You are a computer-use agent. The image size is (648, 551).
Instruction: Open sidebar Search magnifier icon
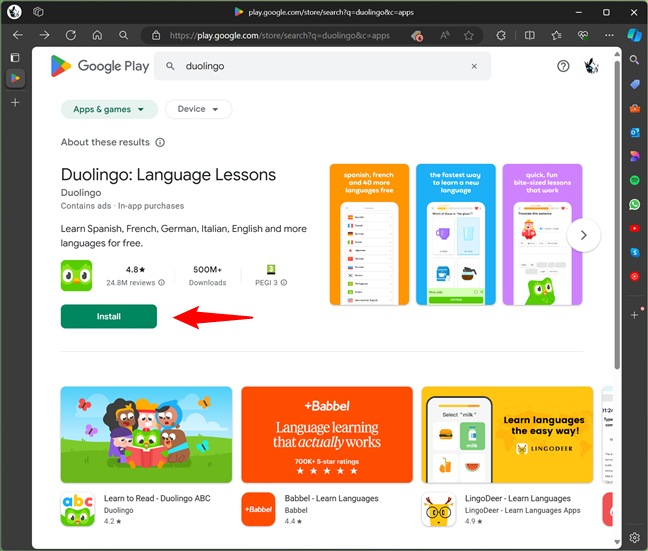[634, 60]
